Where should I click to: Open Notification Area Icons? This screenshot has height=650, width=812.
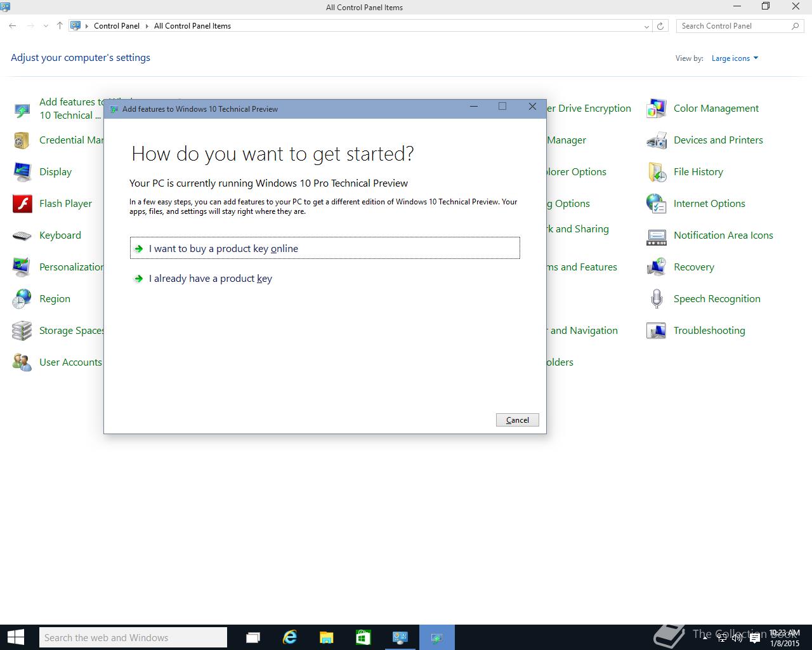point(710,235)
